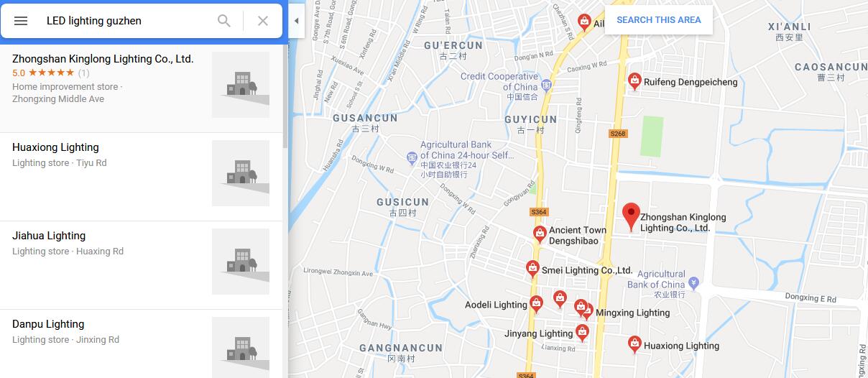This screenshot has height=378, width=868.
Task: Click the 'Mingxing Lighting' map label
Action: [x=633, y=313]
